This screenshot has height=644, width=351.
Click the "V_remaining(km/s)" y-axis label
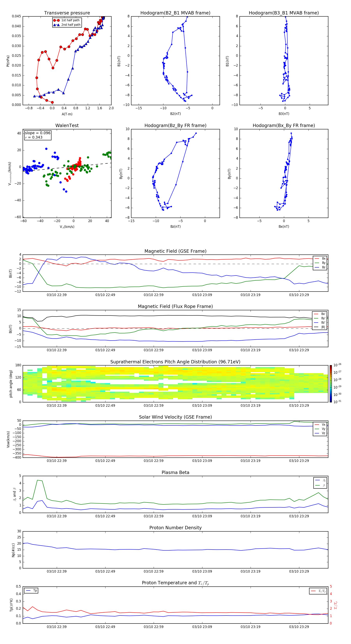[x=10, y=173]
